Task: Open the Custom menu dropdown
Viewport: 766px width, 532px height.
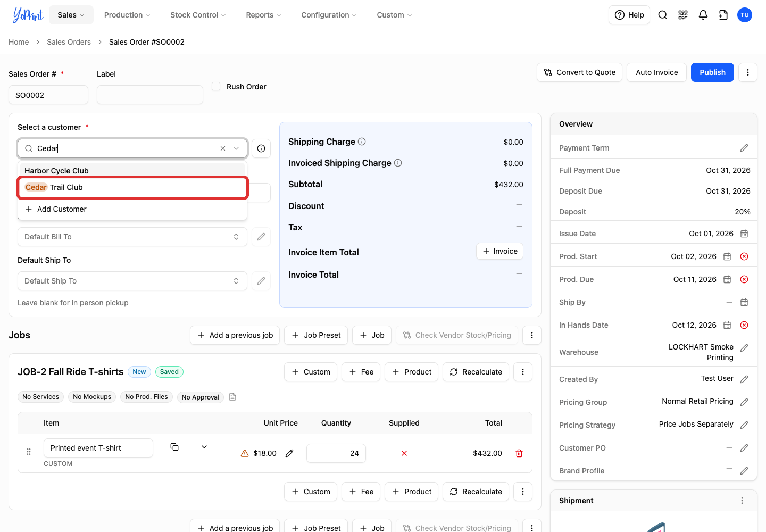Action: point(394,15)
